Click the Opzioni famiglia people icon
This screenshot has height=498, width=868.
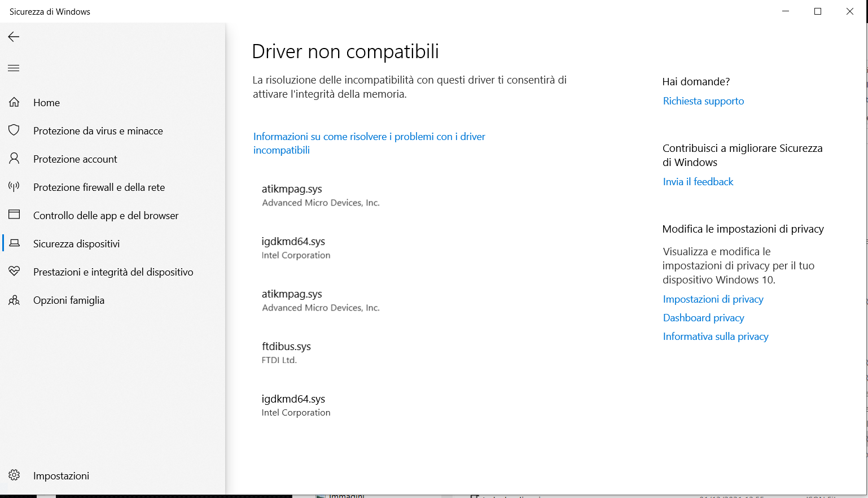click(14, 300)
